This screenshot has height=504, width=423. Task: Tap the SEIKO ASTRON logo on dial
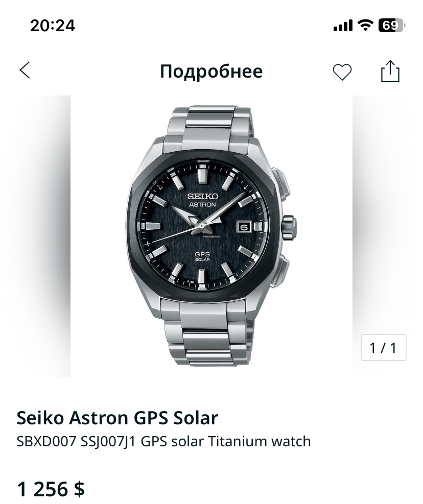pyautogui.click(x=203, y=200)
